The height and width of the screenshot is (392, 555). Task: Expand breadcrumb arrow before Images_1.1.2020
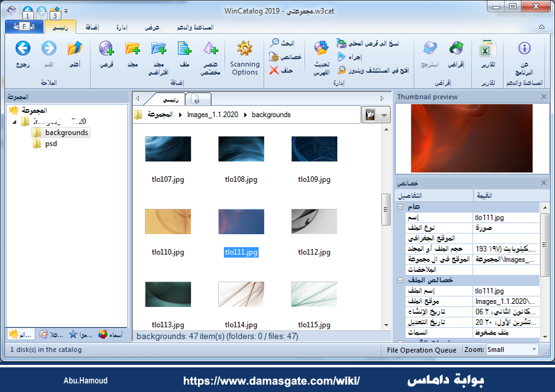[x=180, y=115]
